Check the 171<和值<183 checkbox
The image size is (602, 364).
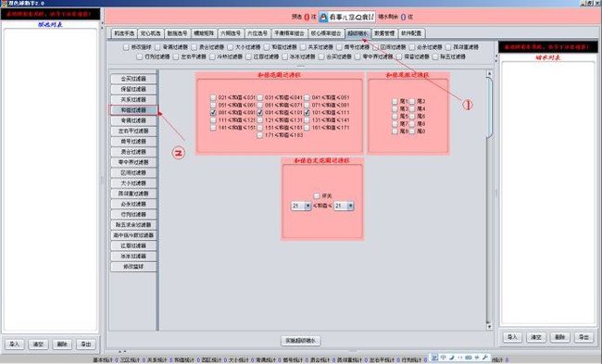pyautogui.click(x=260, y=135)
